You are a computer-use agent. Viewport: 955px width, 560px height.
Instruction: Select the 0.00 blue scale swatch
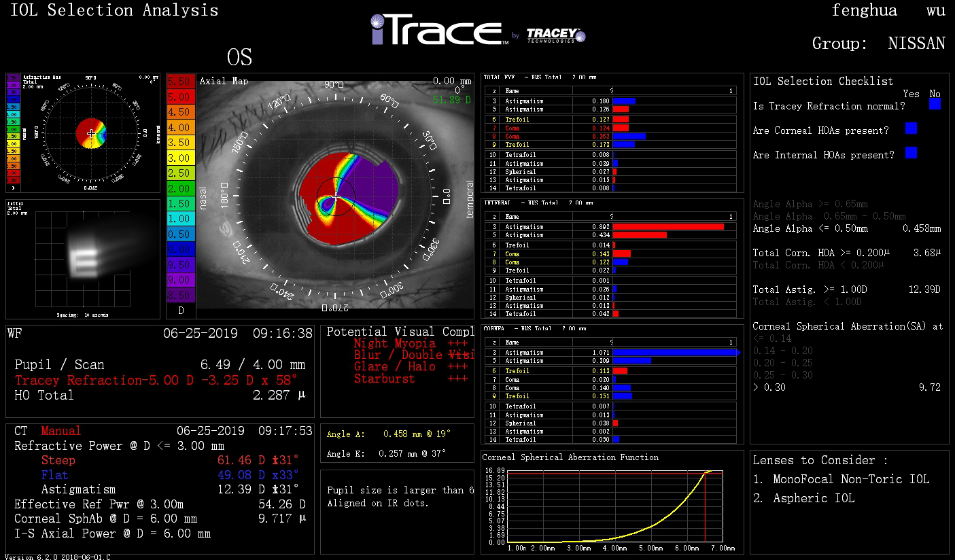click(x=181, y=249)
